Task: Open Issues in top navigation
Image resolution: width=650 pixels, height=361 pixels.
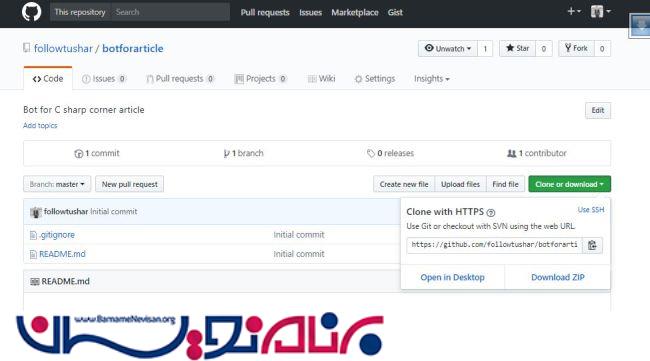Action: [310, 12]
